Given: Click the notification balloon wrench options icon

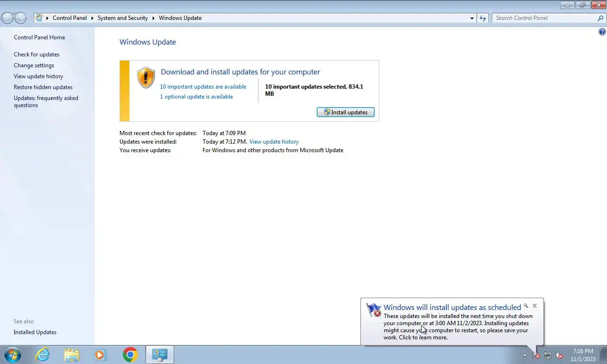Looking at the screenshot, I should pos(526,306).
